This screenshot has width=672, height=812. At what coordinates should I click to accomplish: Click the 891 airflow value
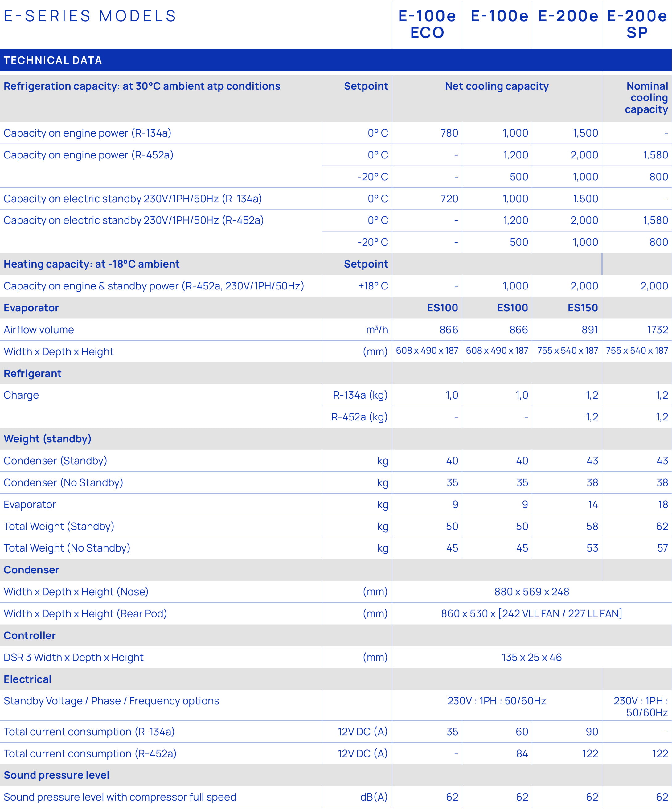[590, 330]
